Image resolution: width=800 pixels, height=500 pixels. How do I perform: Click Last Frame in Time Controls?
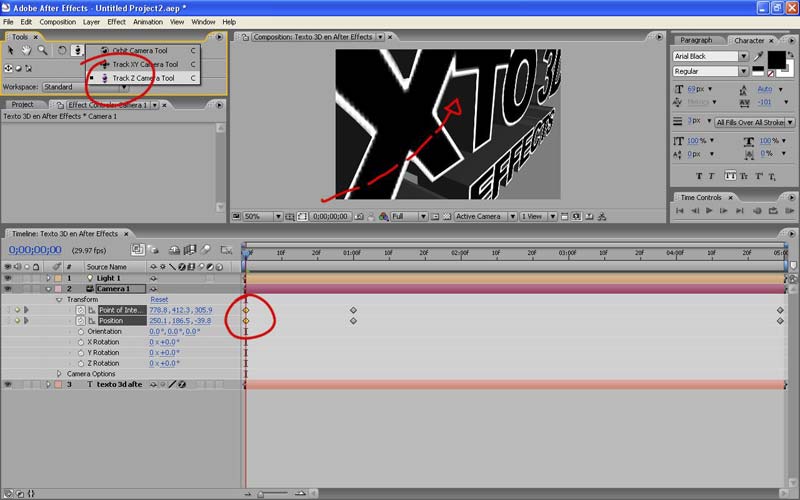(740, 210)
